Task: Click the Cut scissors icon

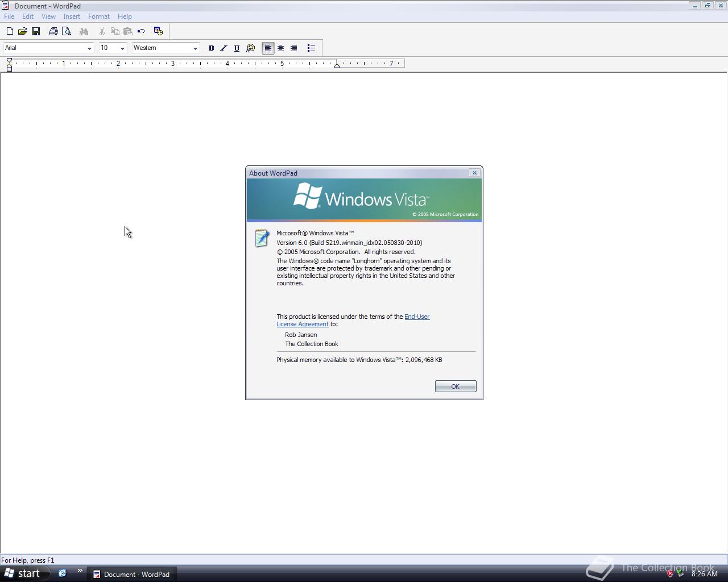Action: [x=102, y=31]
